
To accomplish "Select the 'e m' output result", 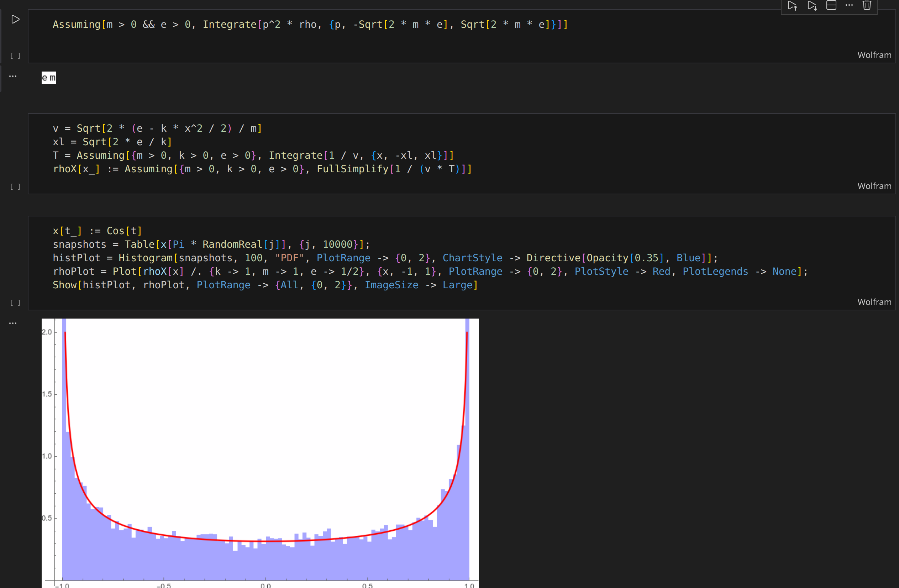I will coord(49,78).
